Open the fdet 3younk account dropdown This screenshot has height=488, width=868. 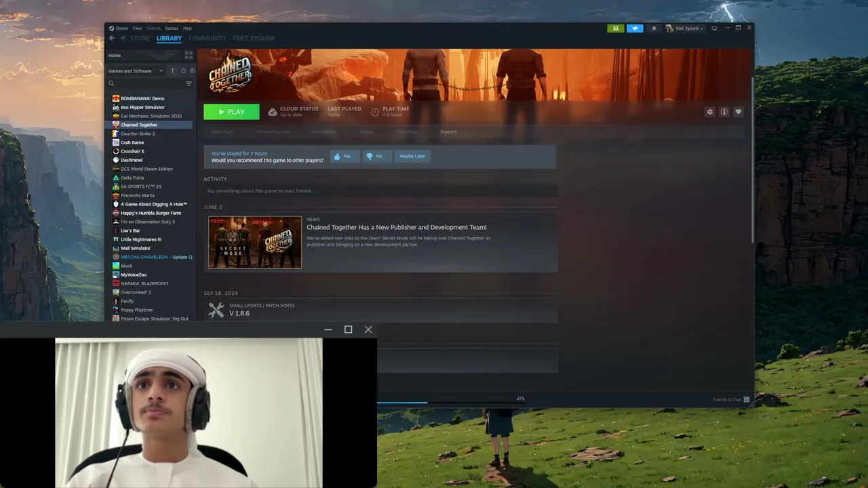pos(686,28)
